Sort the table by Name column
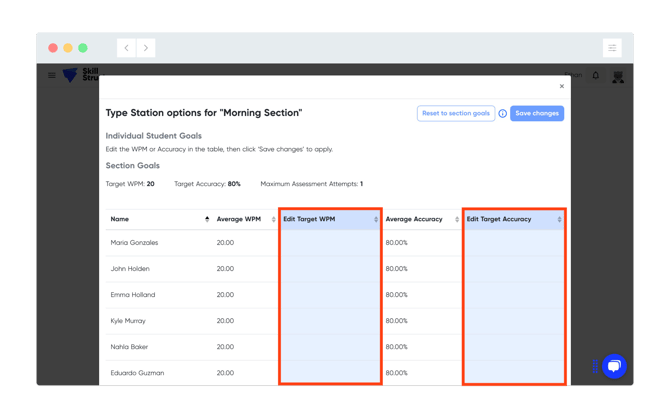Image resolution: width=670 pixels, height=418 pixels. [x=207, y=219]
